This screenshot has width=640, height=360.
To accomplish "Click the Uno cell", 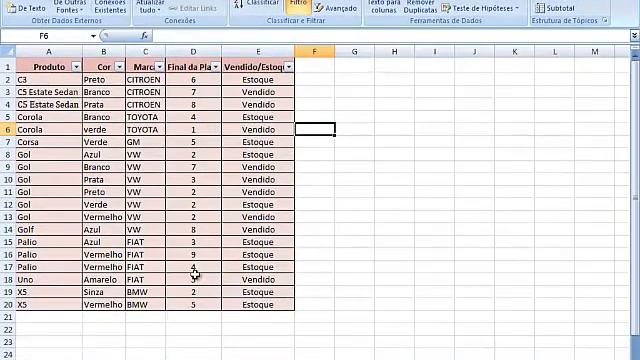I will point(49,280).
